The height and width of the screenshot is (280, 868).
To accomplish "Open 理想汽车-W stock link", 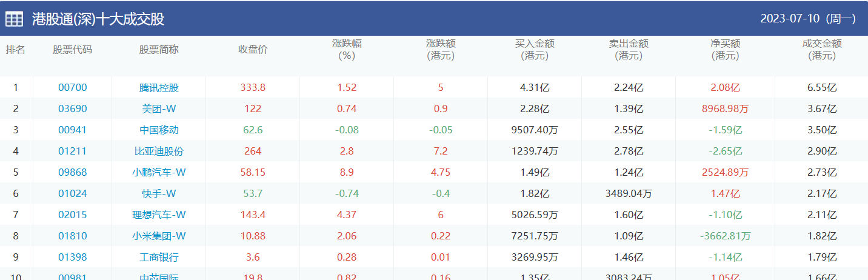I will tap(159, 215).
